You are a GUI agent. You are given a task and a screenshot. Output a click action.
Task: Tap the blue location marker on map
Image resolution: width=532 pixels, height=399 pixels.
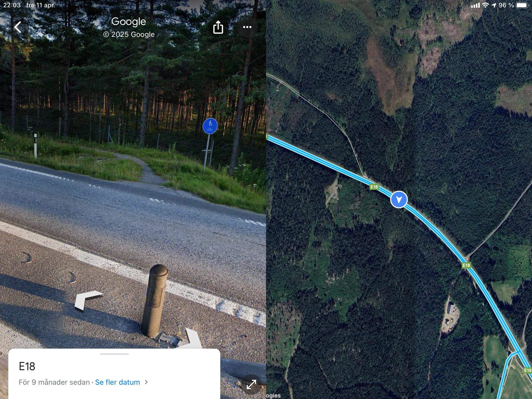point(399,199)
